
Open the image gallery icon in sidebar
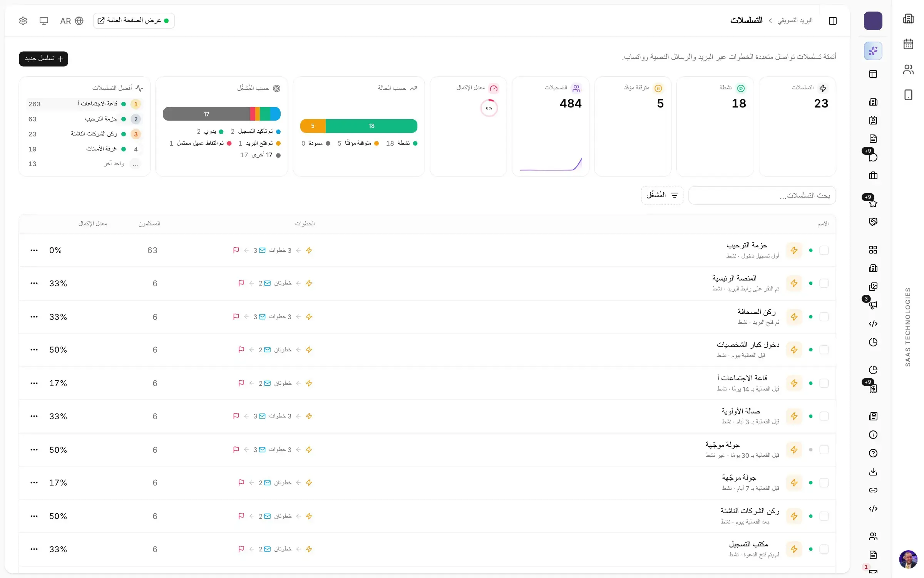click(x=873, y=287)
